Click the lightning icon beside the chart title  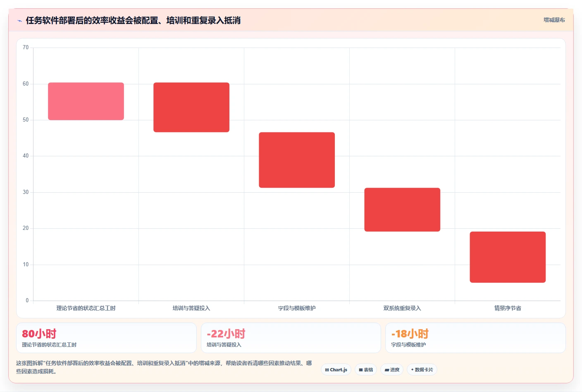point(19,21)
